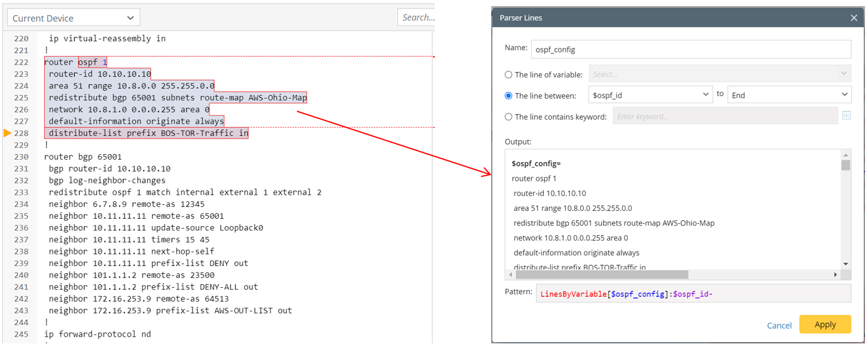Click the 'redistribute ospf 1 match internal' line
This screenshot has width=868, height=347.
(x=185, y=192)
